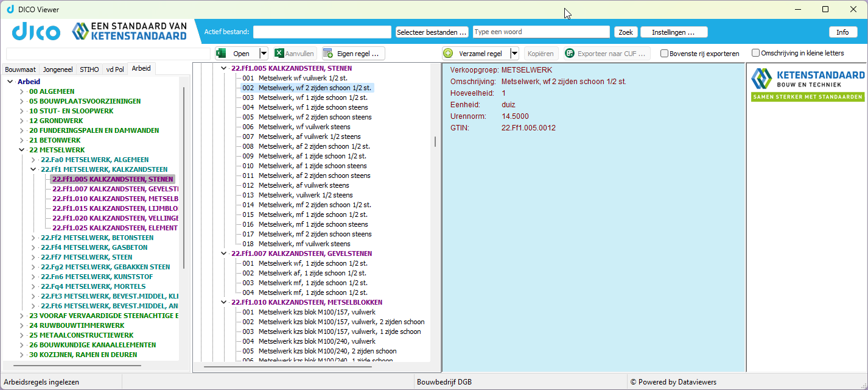Select 22.Ff1.025 KALKZANDSTEEN, ELEMENT tree item

coord(115,228)
